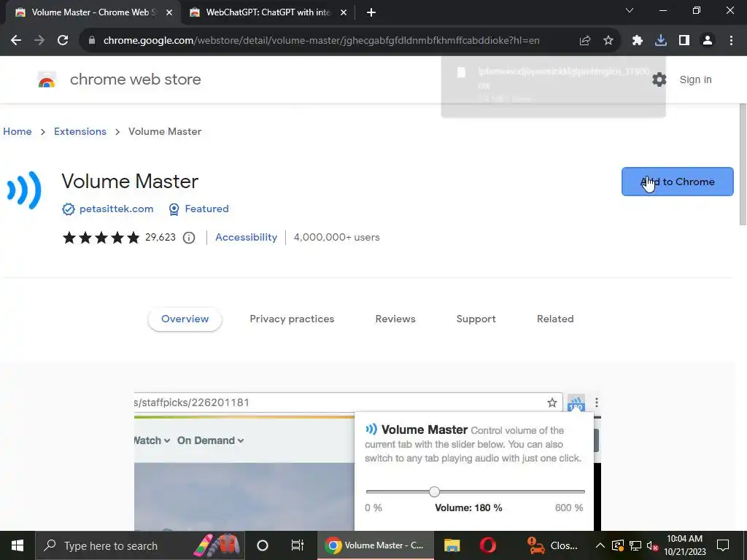Open the Chrome profile avatar
This screenshot has height=560, width=747.
[x=708, y=41]
